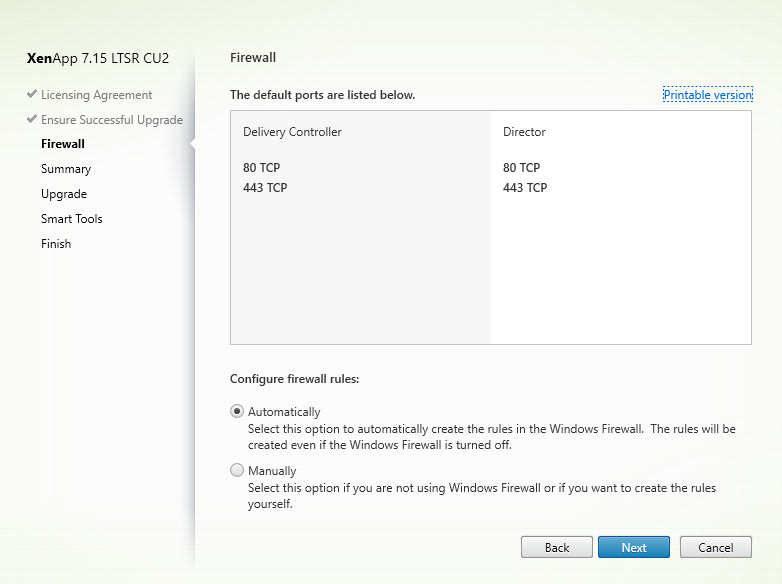Click 443 TCP under Director
The image size is (782, 584).
coord(525,188)
